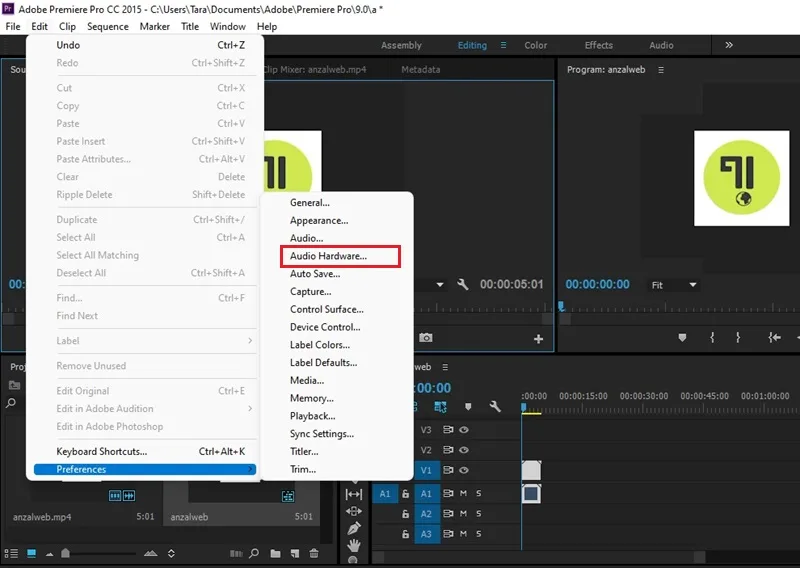This screenshot has width=800, height=568.
Task: Select the Hand tool in the toolbar
Action: tap(354, 546)
